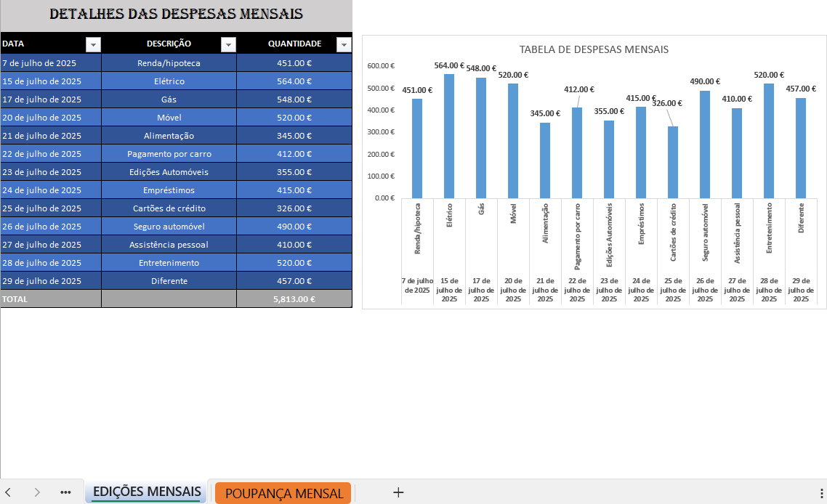The height and width of the screenshot is (504, 827).
Task: Click the TOTAL amount cell showing 5,813.00 €
Action: 294,298
